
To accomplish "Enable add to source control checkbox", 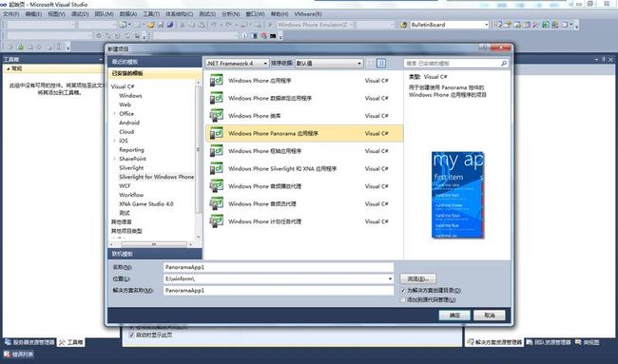I will coord(403,299).
